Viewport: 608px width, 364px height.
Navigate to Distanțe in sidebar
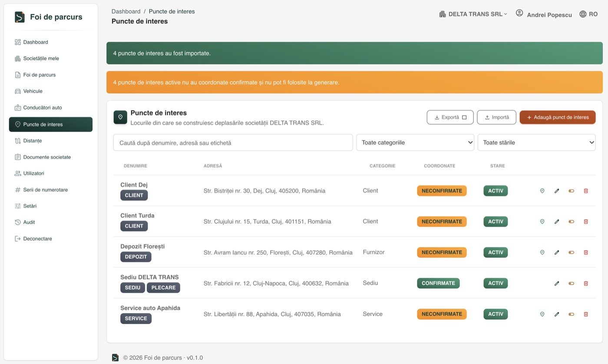[51, 141]
